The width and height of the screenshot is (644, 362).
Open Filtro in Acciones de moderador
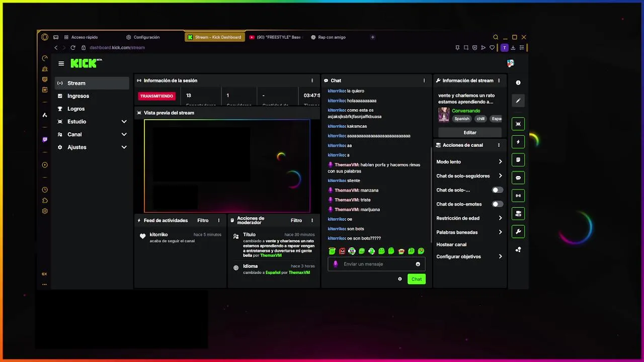(296, 220)
